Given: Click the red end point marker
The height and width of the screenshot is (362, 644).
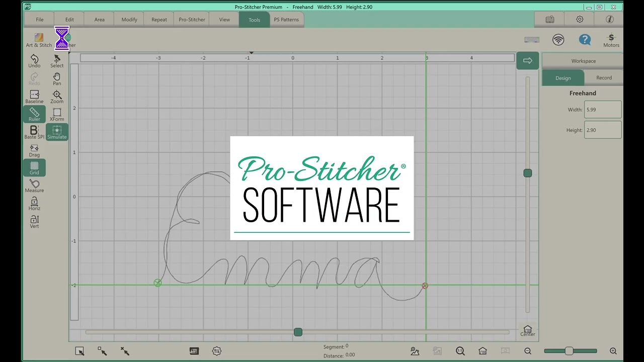Looking at the screenshot, I should pos(425,286).
